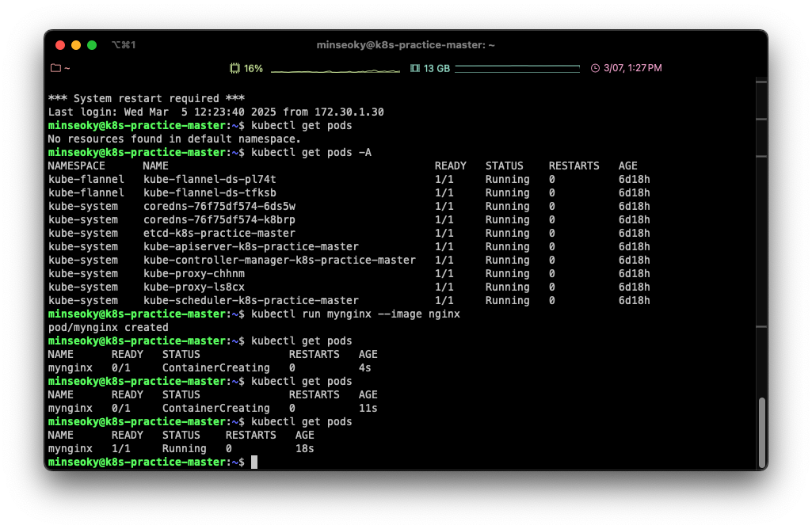Click the ~ current directory path
812x529 pixels.
tap(67, 68)
